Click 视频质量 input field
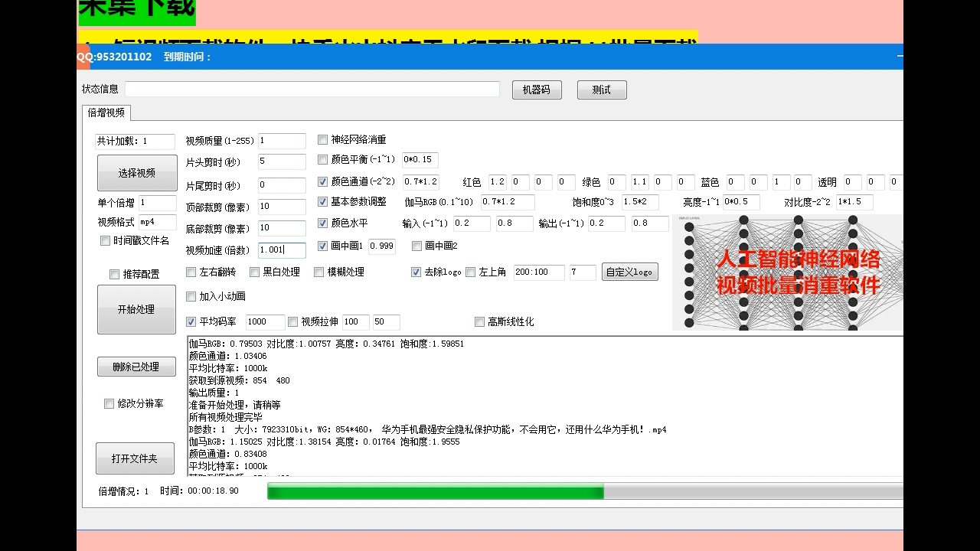The width and height of the screenshot is (980, 551). tap(282, 141)
